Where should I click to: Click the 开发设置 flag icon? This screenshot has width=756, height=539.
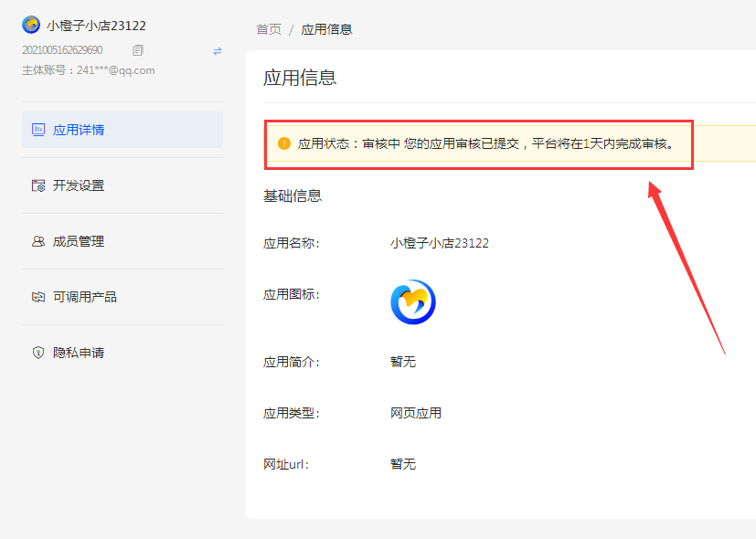[38, 185]
